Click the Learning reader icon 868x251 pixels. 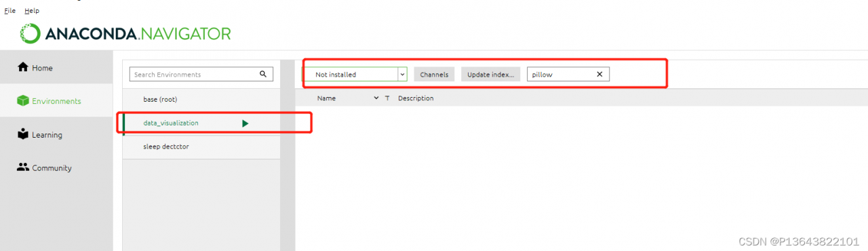(23, 134)
